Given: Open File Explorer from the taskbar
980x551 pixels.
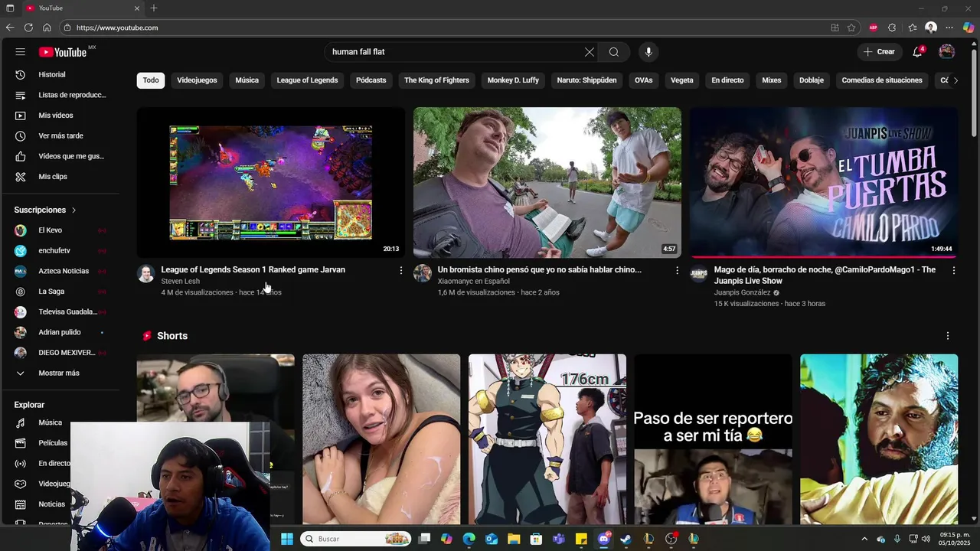Looking at the screenshot, I should pos(514,539).
